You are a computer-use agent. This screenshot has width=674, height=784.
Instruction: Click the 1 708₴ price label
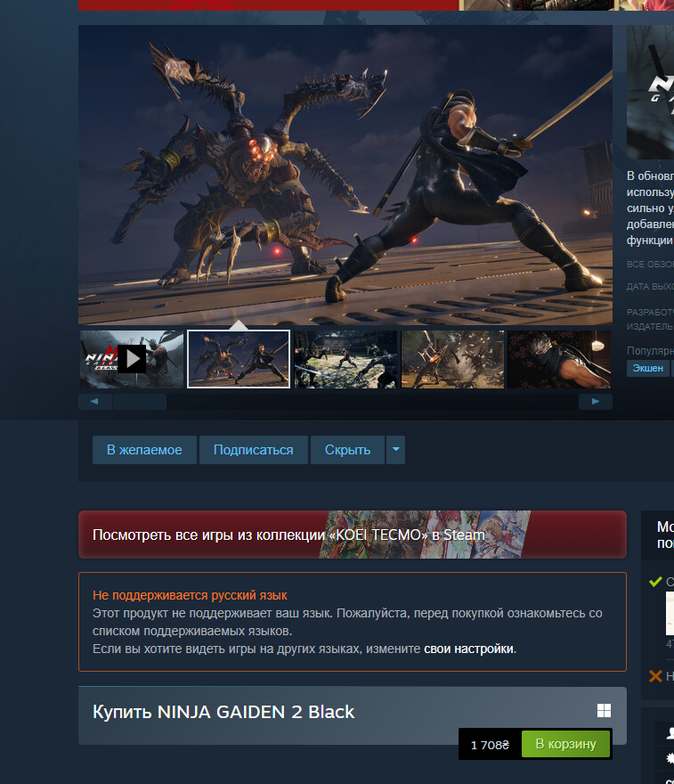tap(490, 745)
